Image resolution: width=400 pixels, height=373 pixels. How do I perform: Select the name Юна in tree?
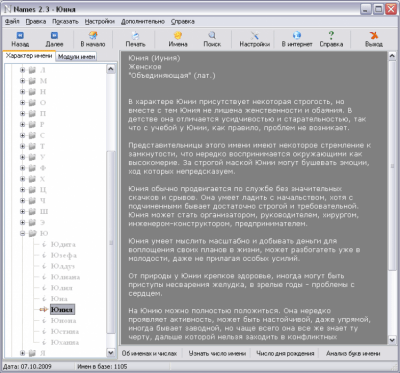pos(59,299)
